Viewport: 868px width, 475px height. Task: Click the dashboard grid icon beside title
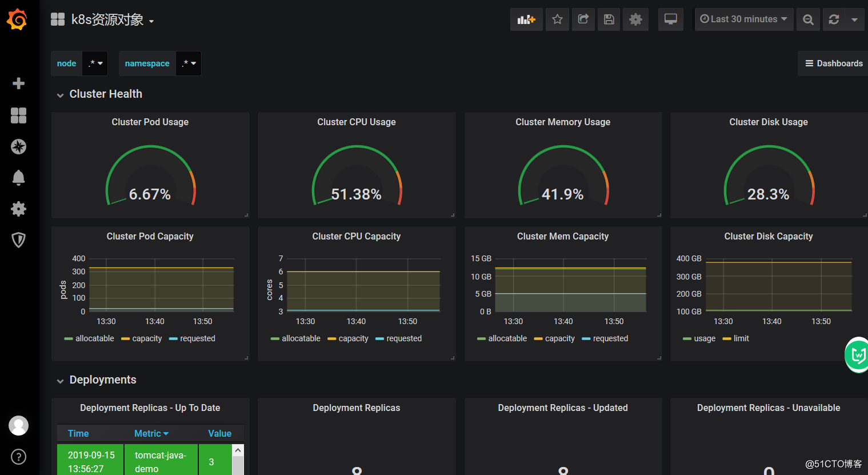point(58,19)
